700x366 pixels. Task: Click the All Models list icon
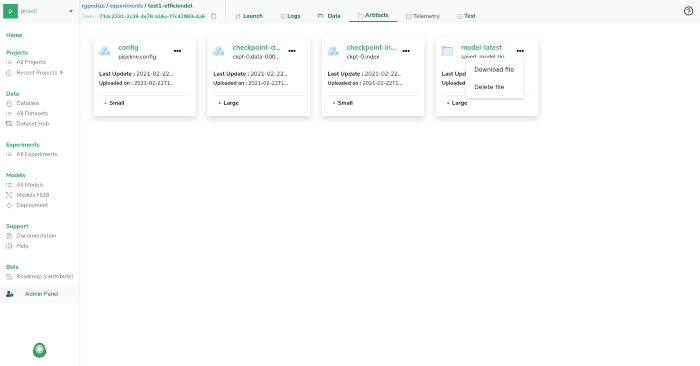coord(9,185)
